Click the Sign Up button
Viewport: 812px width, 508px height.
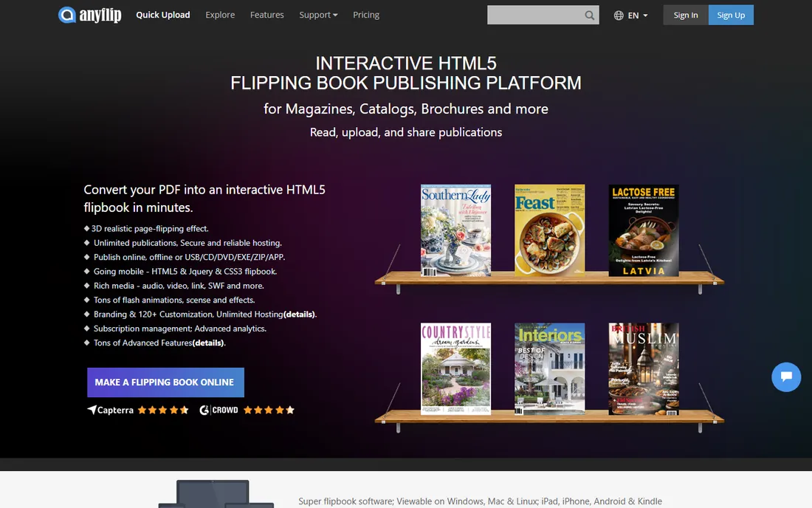click(731, 15)
